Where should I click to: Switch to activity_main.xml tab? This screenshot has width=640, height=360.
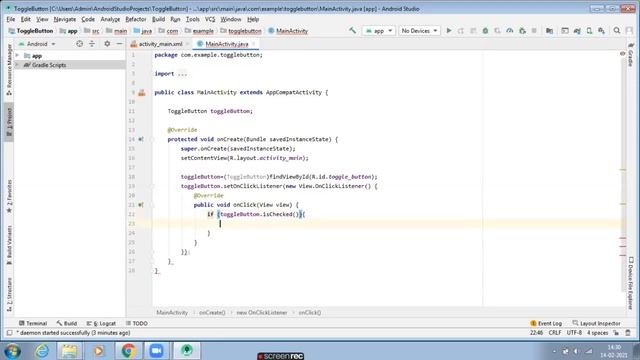[160, 44]
